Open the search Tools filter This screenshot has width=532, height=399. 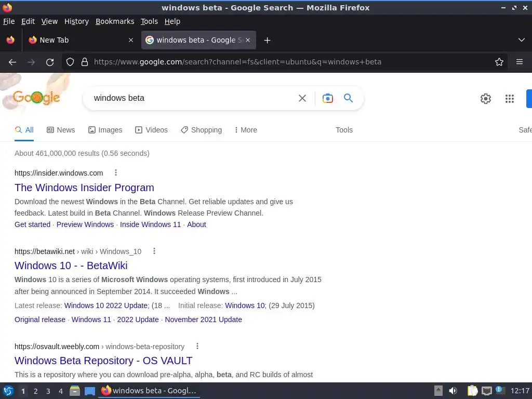pyautogui.click(x=344, y=130)
